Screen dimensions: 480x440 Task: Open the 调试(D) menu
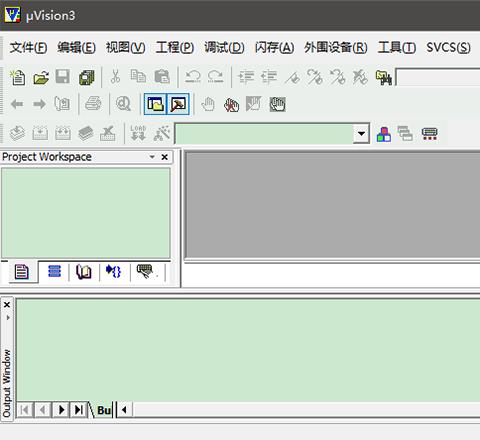224,48
